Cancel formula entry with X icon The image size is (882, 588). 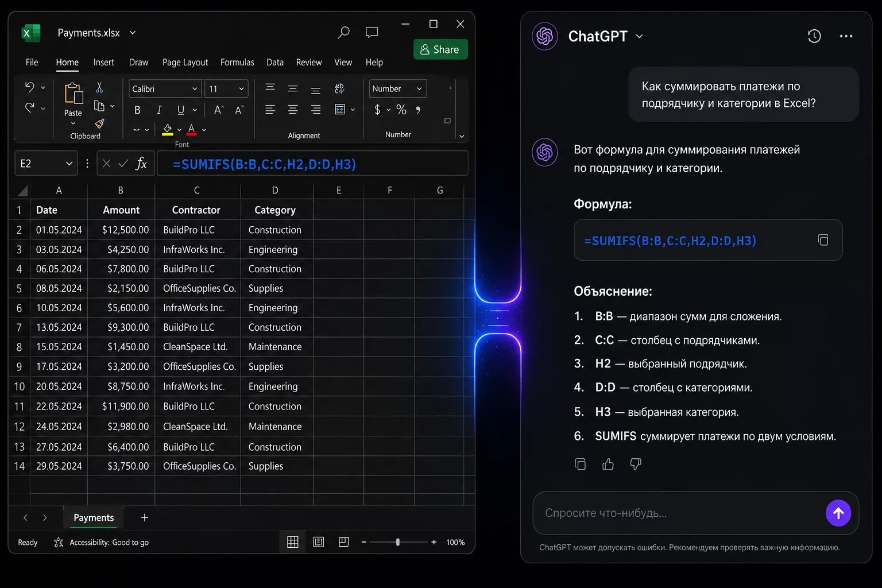(106, 164)
